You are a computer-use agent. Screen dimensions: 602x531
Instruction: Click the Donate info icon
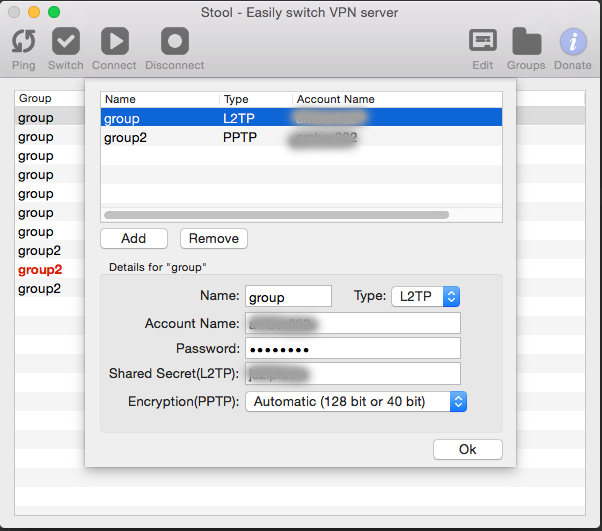tap(573, 41)
